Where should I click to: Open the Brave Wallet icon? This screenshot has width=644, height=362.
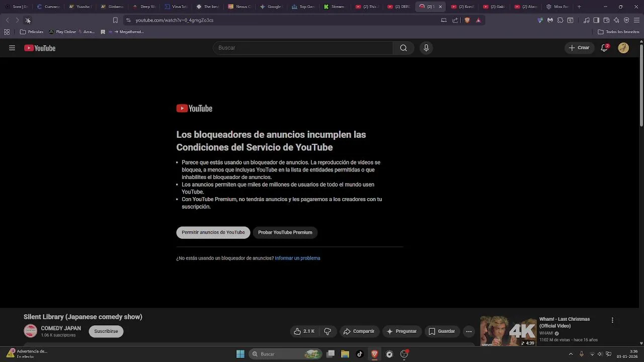(606, 20)
